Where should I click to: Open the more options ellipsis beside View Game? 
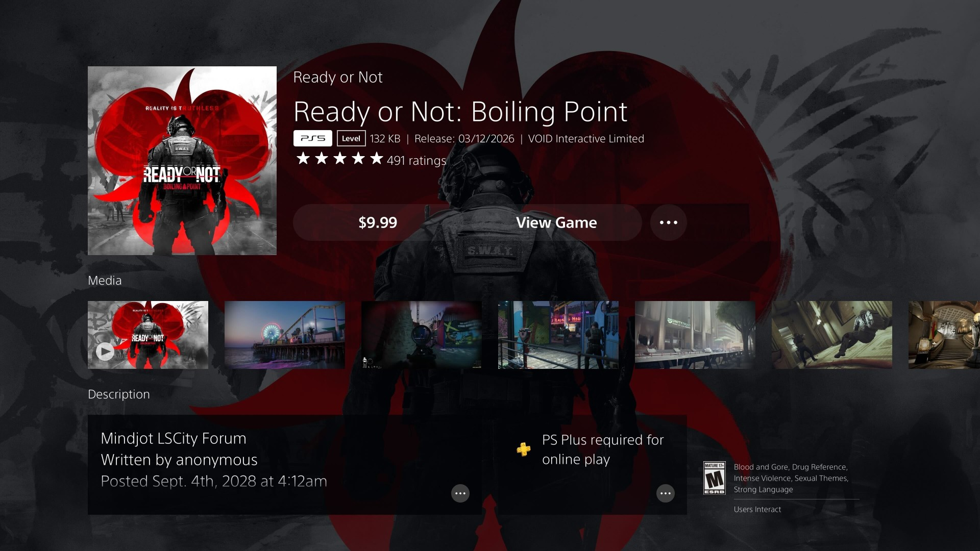tap(668, 222)
